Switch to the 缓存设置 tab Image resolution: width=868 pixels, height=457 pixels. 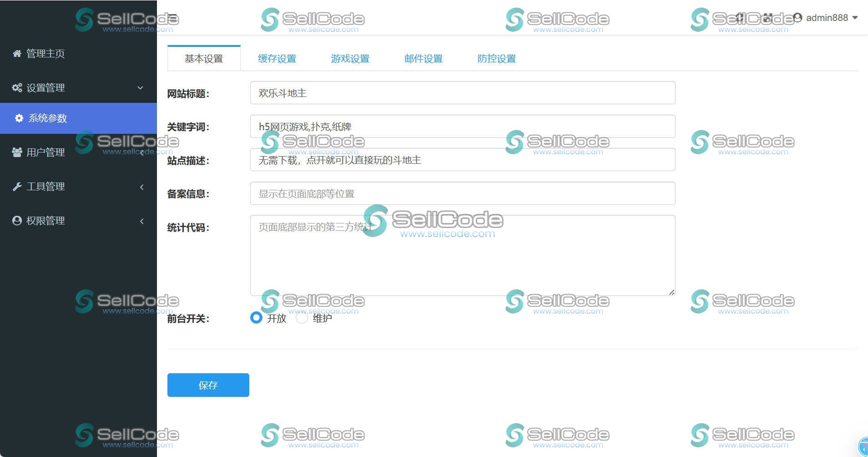coord(277,58)
